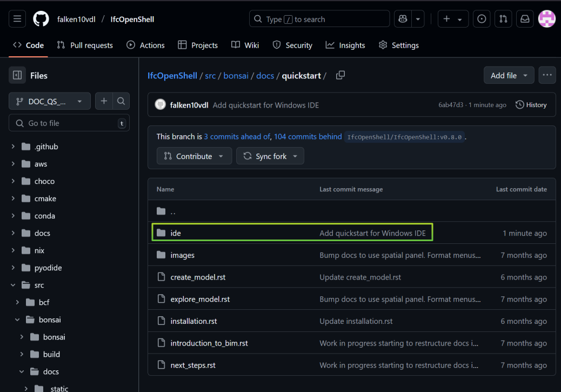
Task: Open Copilot chat icon
Action: 403,19
